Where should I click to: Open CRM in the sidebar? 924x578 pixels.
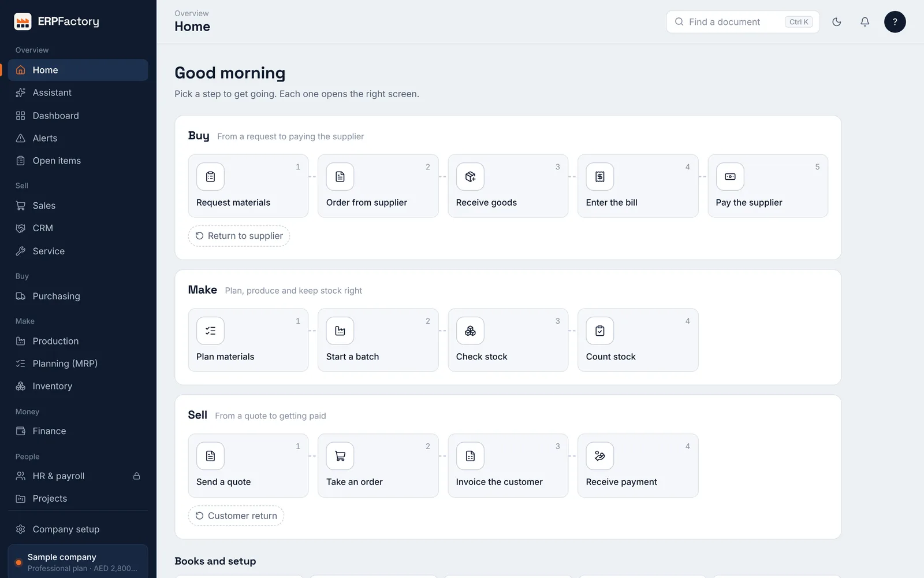pos(78,228)
